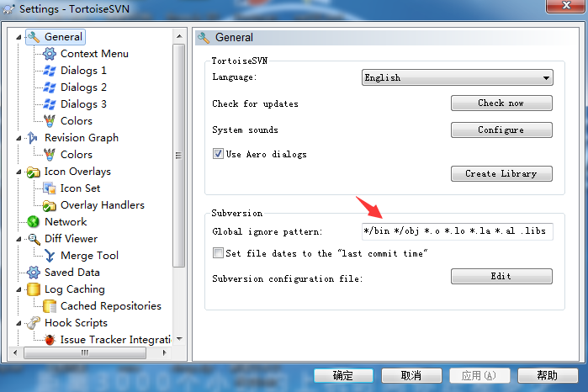Close the Settings window

click(566, 6)
